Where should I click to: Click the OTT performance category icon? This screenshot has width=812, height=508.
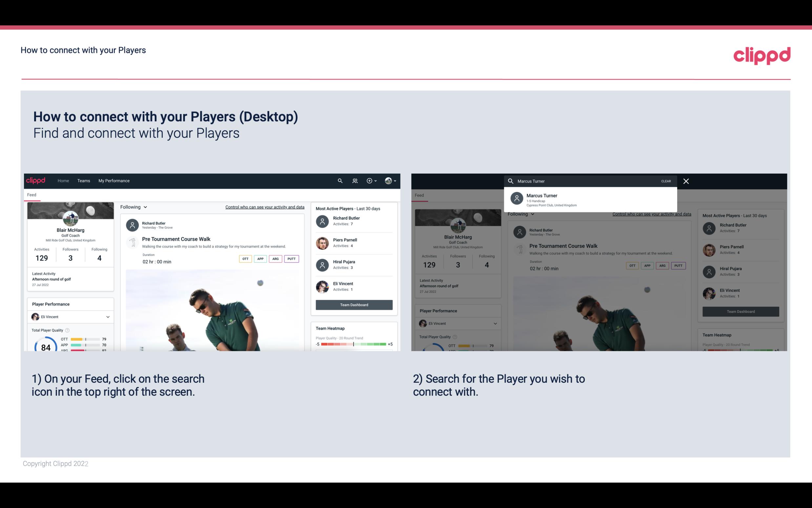(244, 259)
